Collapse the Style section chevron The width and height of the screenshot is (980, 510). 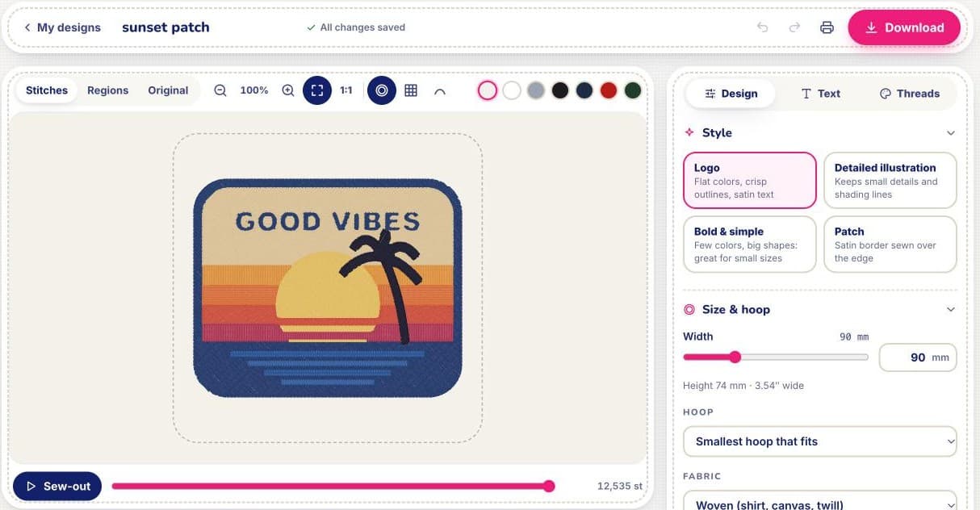pyautogui.click(x=951, y=133)
